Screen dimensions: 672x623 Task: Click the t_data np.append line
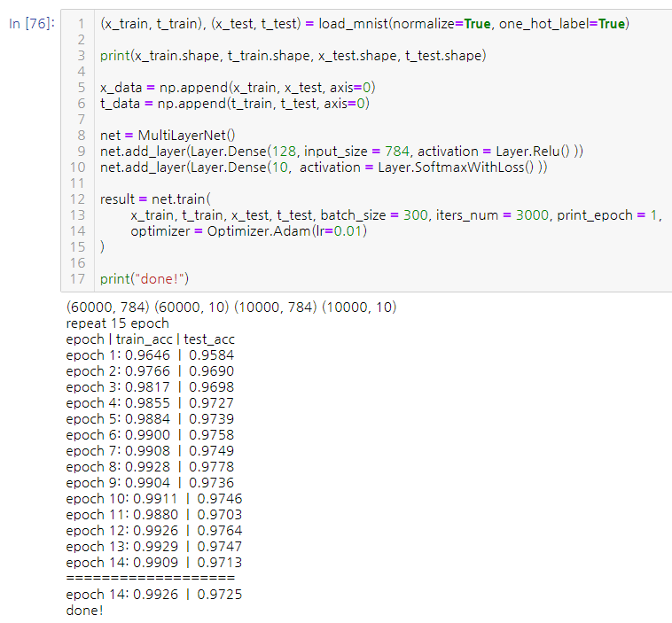234,104
